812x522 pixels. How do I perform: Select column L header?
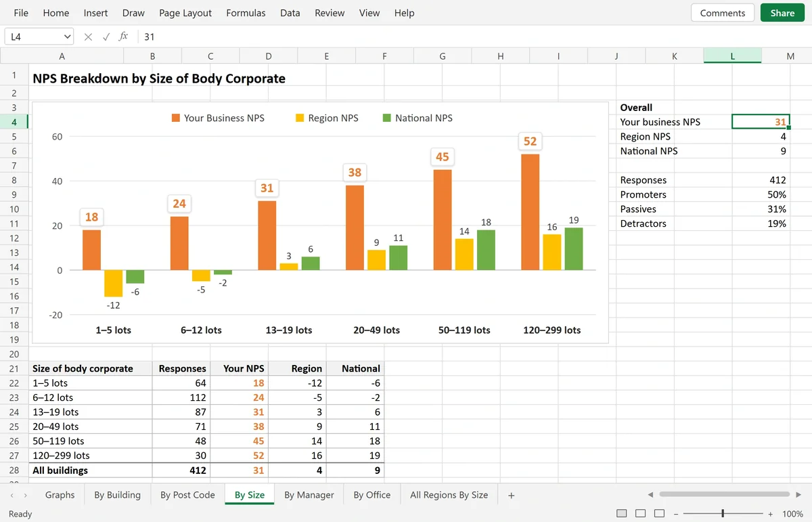(733, 56)
